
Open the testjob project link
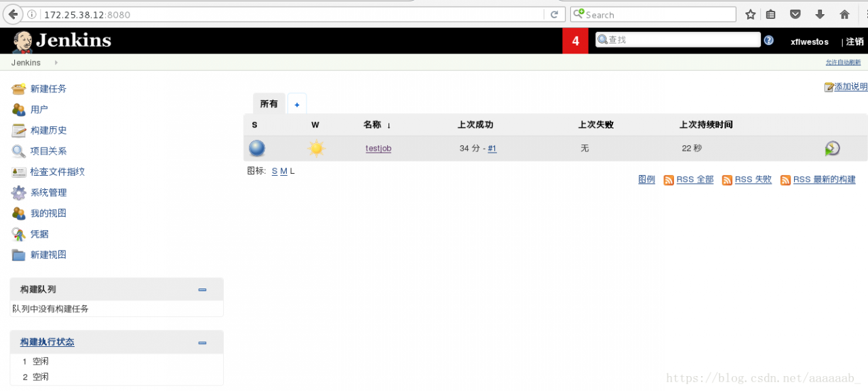pyautogui.click(x=378, y=149)
